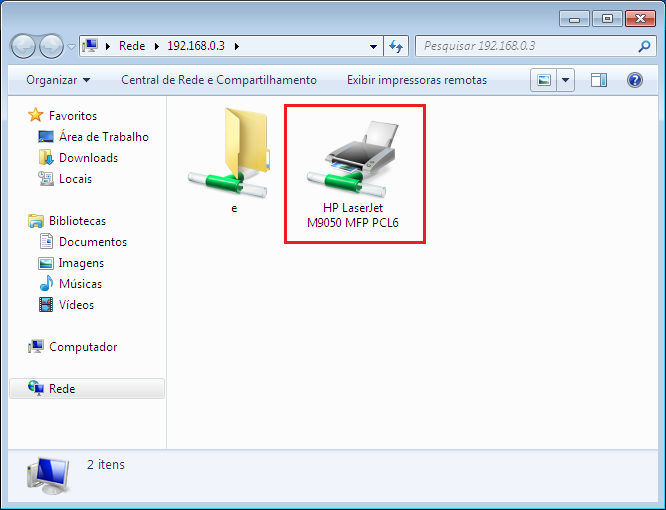Go forward with the Forward arrow button
The width and height of the screenshot is (666, 510).
pos(51,46)
